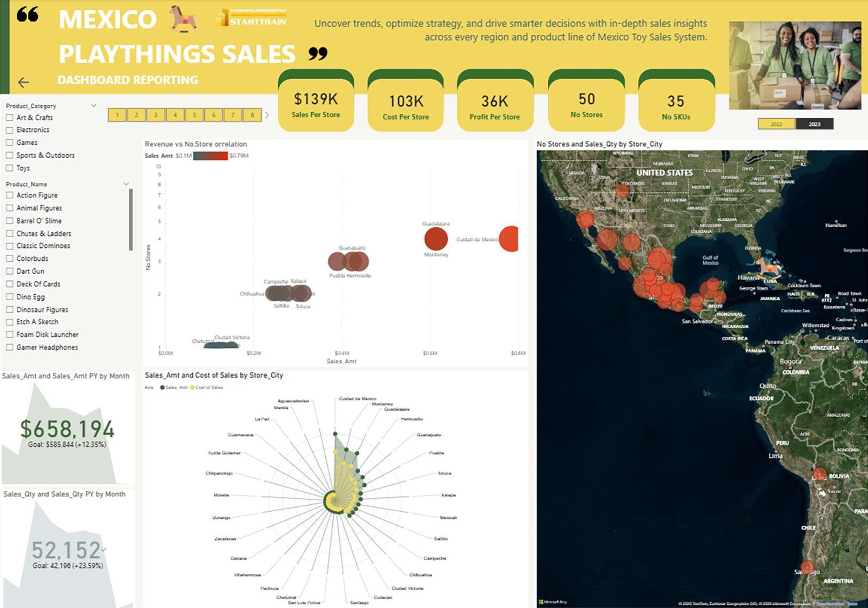
Task: Select the 2022 year tab
Action: (776, 124)
